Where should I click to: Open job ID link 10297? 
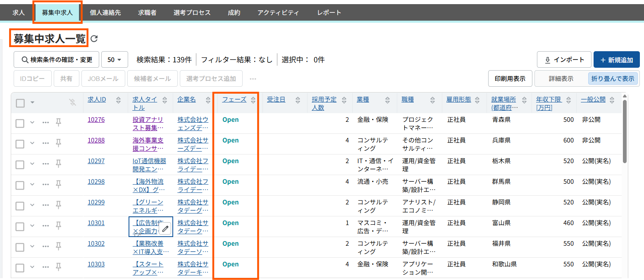pos(96,161)
